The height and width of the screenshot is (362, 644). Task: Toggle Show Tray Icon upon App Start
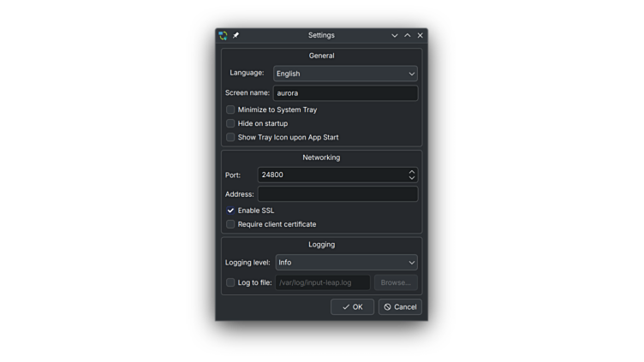click(230, 137)
